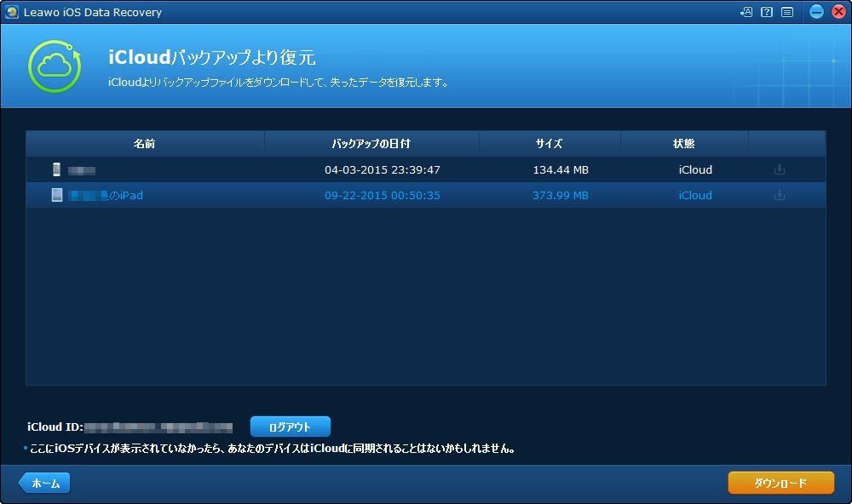The width and height of the screenshot is (852, 504).
Task: Click download icon for the 134.44 MB backup
Action: coord(780,169)
